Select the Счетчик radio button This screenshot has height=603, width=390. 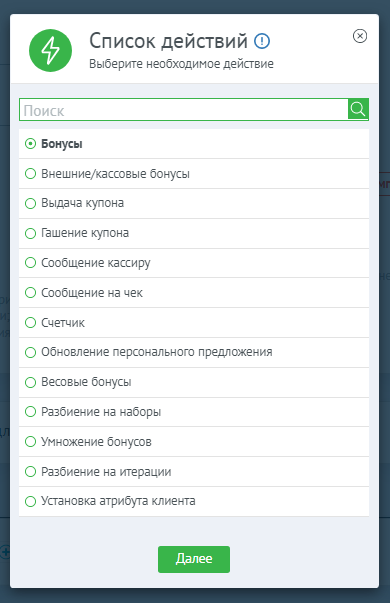click(x=30, y=322)
